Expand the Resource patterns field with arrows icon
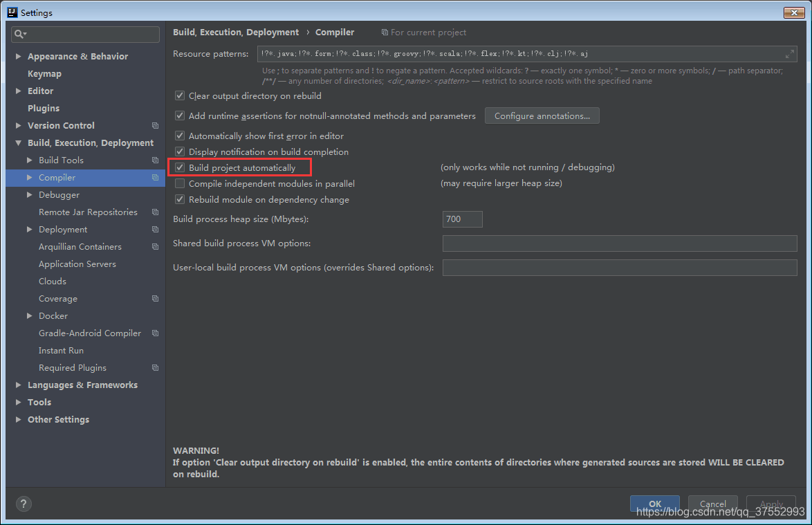 [789, 54]
